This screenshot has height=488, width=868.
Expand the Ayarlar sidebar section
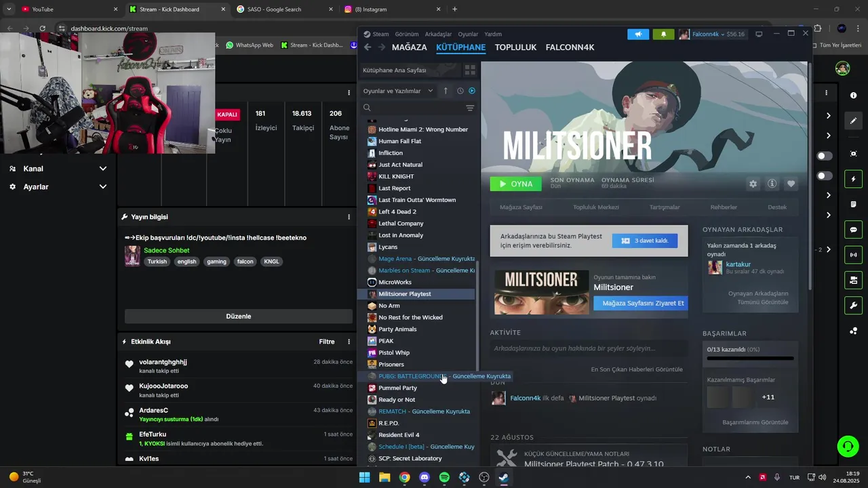58,187
